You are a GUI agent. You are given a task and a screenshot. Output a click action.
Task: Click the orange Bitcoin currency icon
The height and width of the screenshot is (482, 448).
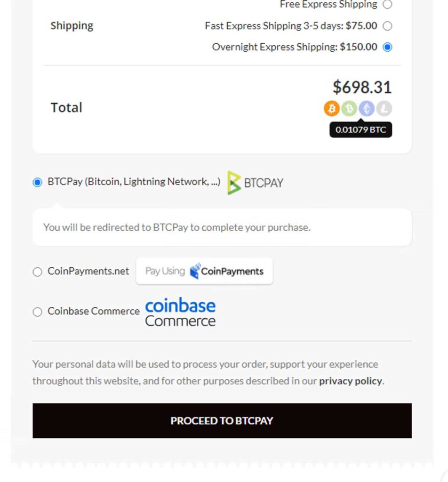[x=331, y=109]
